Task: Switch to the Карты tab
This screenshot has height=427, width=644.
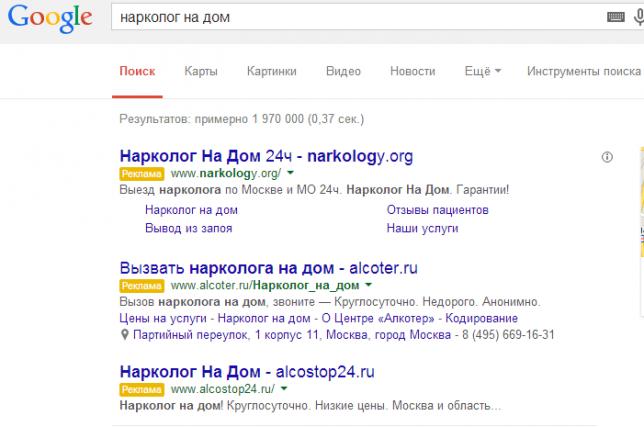Action: pyautogui.click(x=201, y=71)
